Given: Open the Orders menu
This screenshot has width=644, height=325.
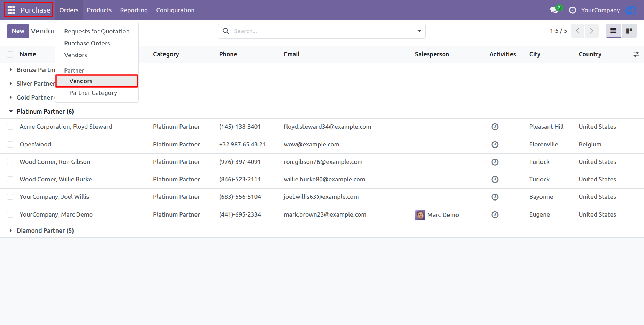Looking at the screenshot, I should [69, 10].
